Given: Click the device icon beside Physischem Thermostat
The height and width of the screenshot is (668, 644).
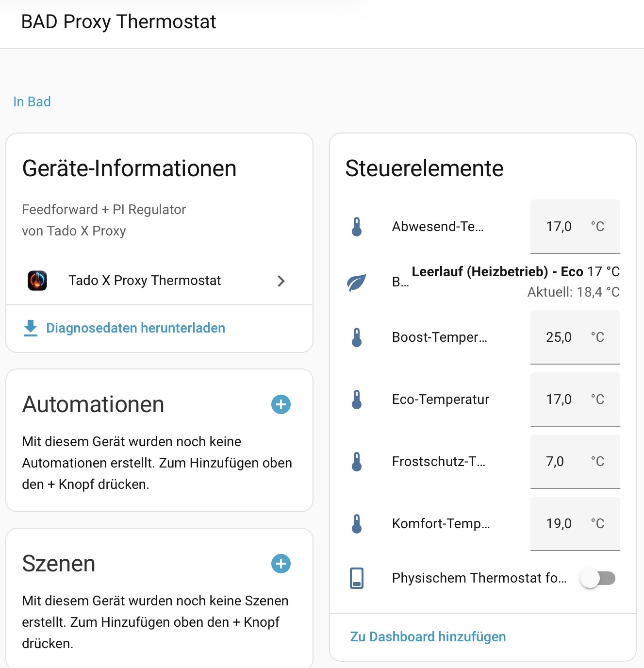Looking at the screenshot, I should click(x=357, y=578).
